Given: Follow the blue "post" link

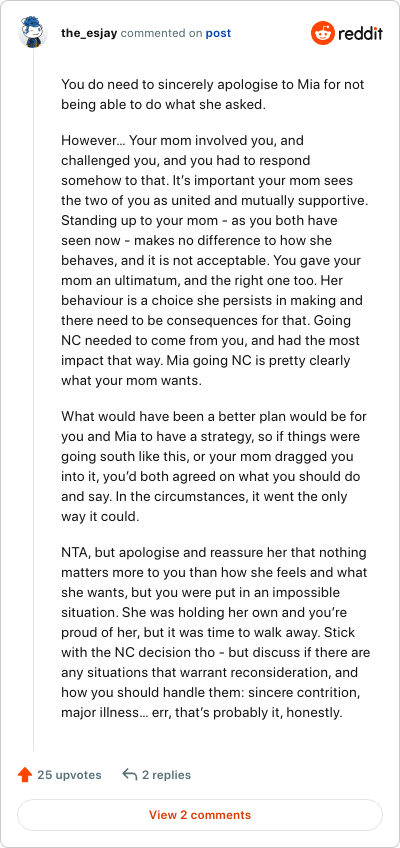Looking at the screenshot, I should point(218,34).
